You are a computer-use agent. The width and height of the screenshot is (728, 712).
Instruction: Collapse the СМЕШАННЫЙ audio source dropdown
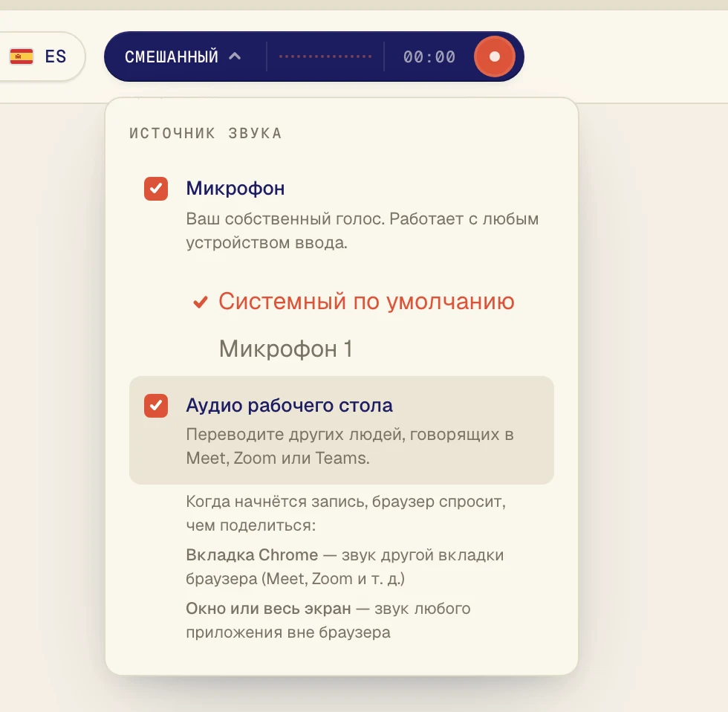(183, 56)
